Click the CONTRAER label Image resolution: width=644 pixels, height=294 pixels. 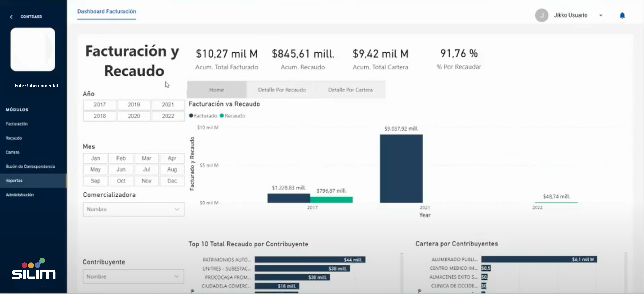tap(31, 17)
